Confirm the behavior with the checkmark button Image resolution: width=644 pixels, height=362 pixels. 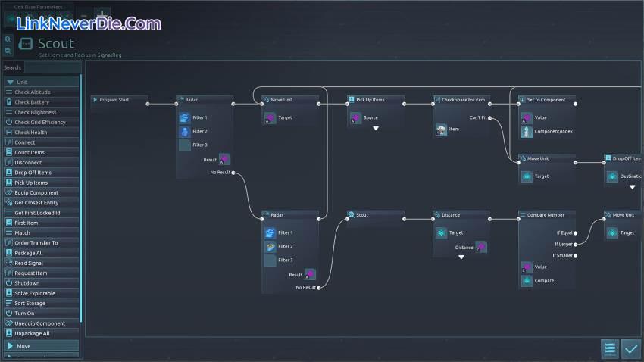point(630,348)
